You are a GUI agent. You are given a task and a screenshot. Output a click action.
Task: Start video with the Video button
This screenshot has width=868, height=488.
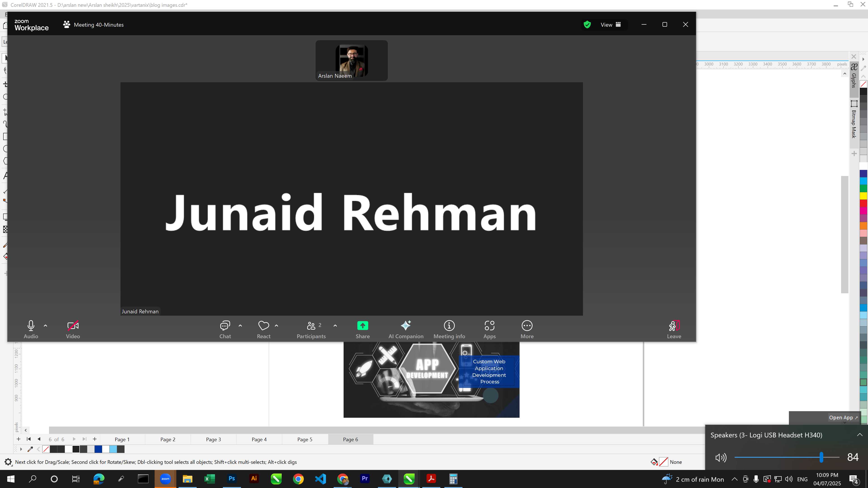pyautogui.click(x=73, y=329)
